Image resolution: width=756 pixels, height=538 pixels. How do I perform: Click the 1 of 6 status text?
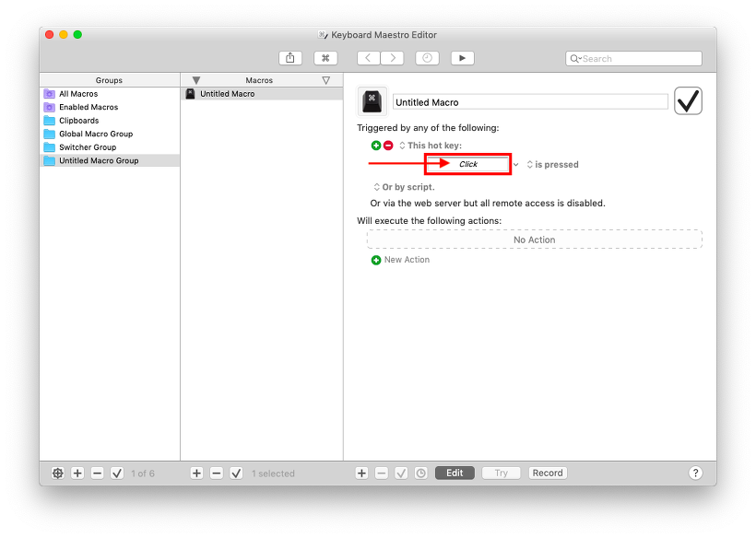point(143,474)
